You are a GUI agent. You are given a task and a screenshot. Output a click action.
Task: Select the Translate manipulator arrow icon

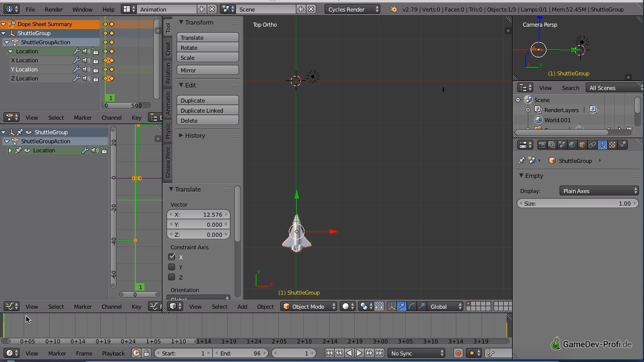pyautogui.click(x=401, y=306)
